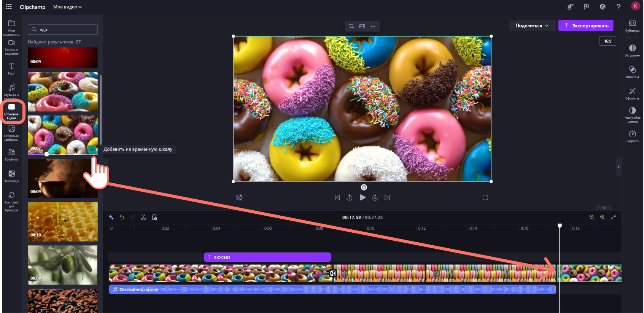644x313 pixels.
Task: Open the Переходы sidebar icon
Action: [x=12, y=176]
